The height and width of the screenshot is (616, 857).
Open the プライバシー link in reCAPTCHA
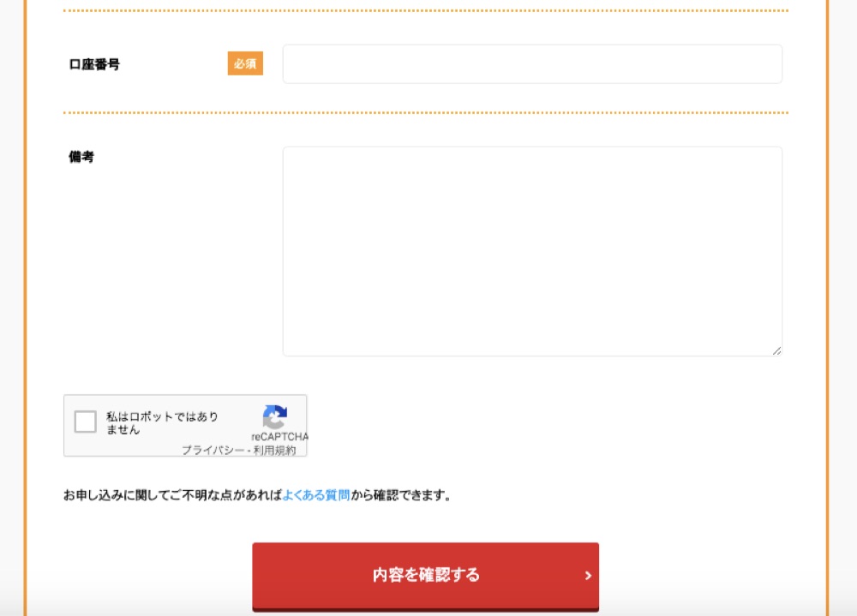(213, 450)
